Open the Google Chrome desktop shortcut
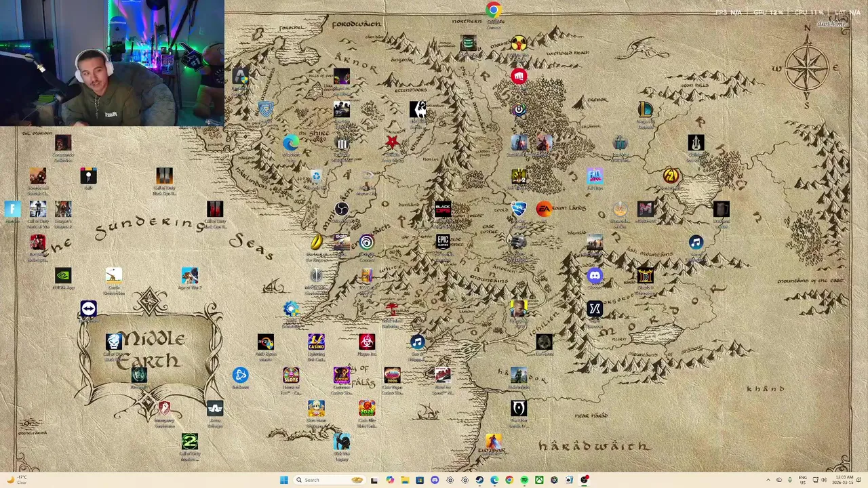Viewport: 868px width, 488px height. point(494,10)
